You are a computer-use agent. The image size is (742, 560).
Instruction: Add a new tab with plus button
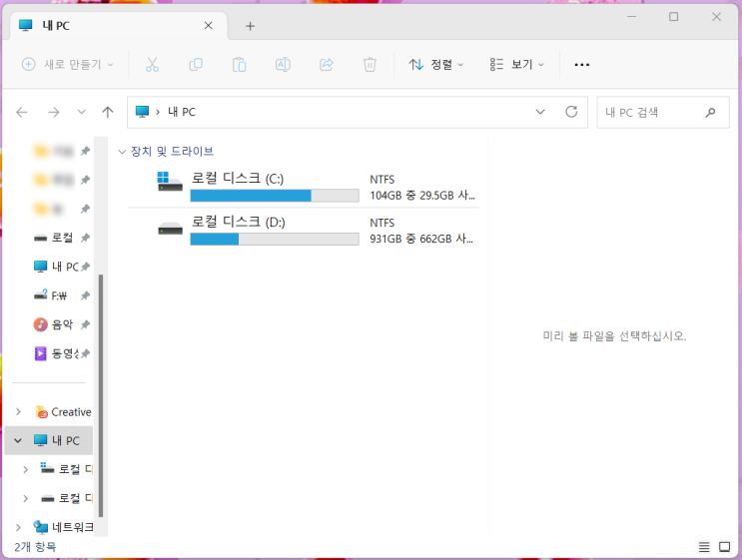pos(250,26)
